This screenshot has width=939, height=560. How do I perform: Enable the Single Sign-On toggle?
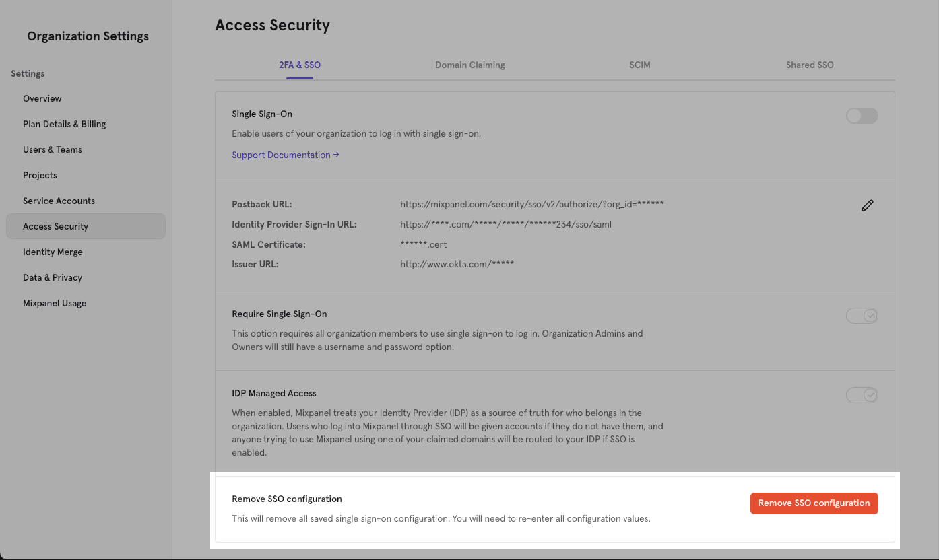pyautogui.click(x=862, y=116)
